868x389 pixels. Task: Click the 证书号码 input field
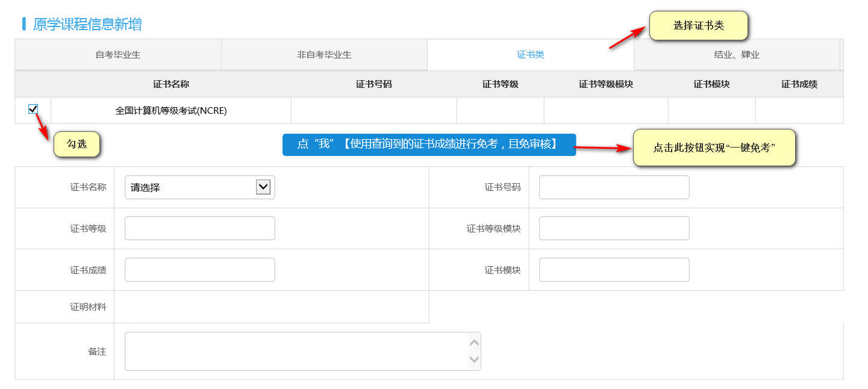(x=613, y=187)
